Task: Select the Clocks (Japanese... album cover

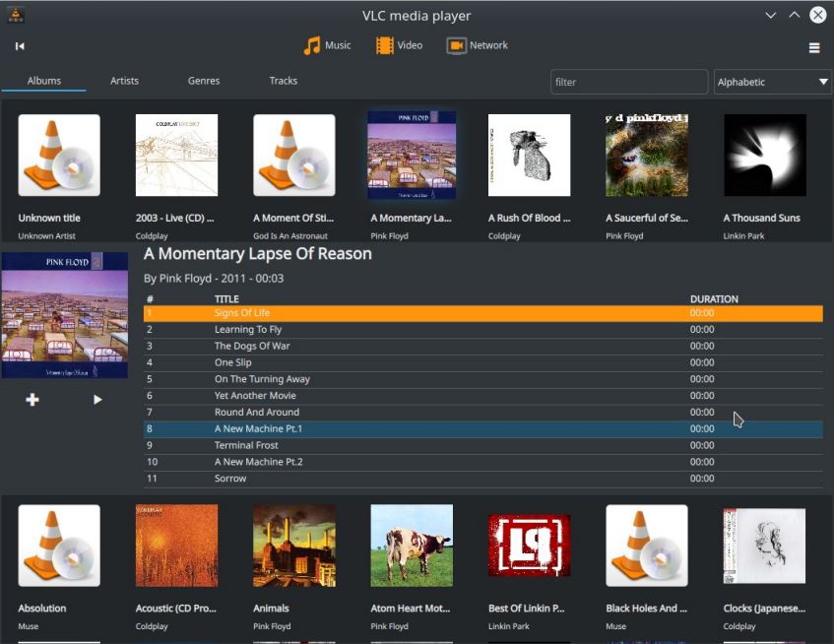Action: [x=764, y=546]
